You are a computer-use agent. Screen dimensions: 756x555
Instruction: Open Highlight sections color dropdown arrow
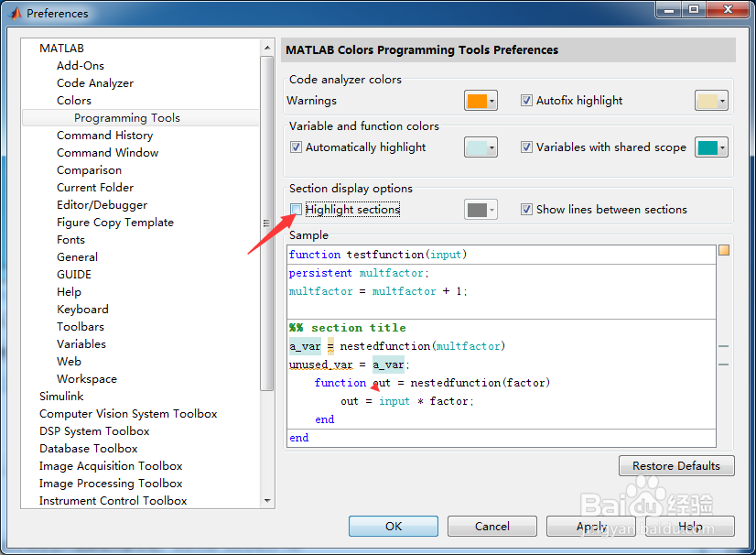click(491, 210)
